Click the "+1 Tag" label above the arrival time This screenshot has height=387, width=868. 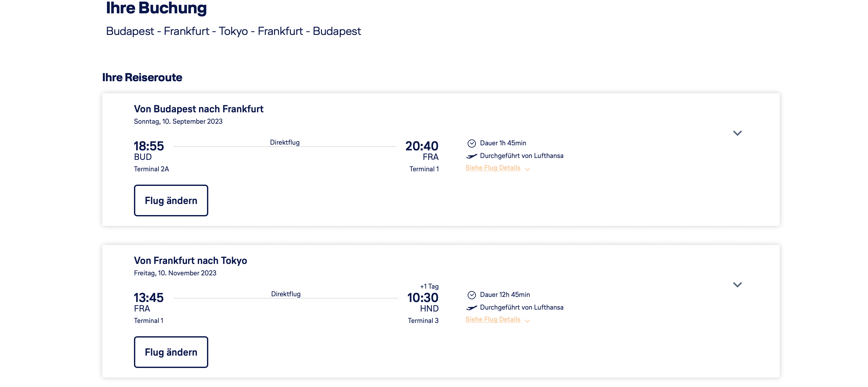coord(429,286)
